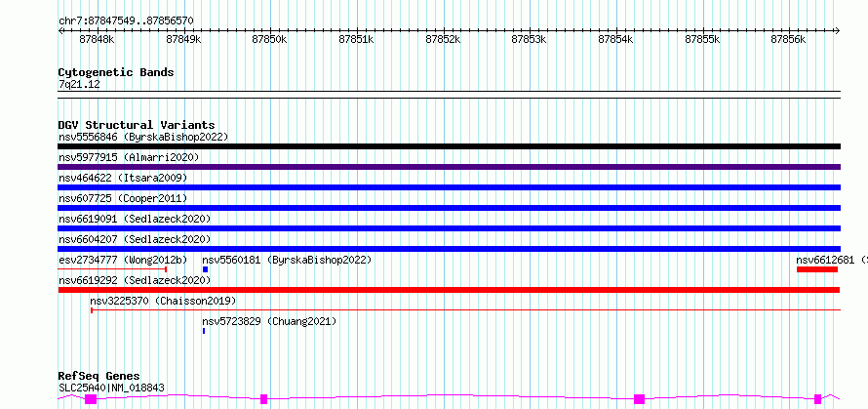868x409 pixels.
Task: Click the nsv5560181 (ByrskaBishop2022) label
Action: pyautogui.click(x=287, y=260)
